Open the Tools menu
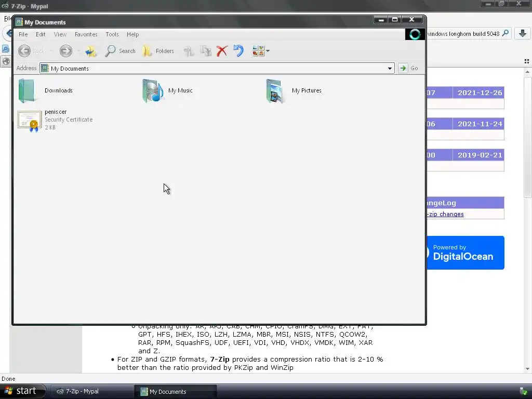Screen dimensions: 532x399 [112, 34]
